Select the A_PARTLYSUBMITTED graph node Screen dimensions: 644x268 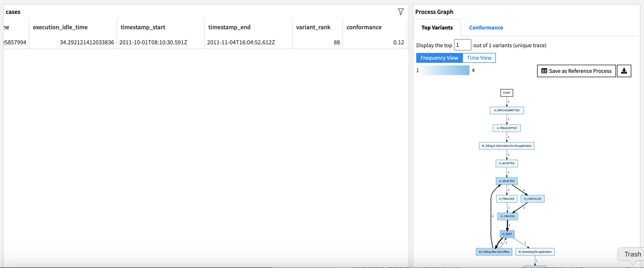[507, 110]
